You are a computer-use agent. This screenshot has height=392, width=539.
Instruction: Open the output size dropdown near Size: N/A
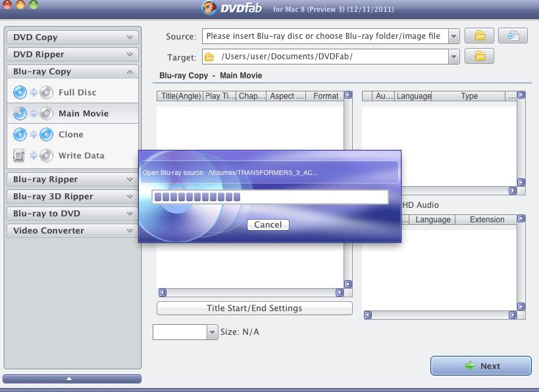212,332
